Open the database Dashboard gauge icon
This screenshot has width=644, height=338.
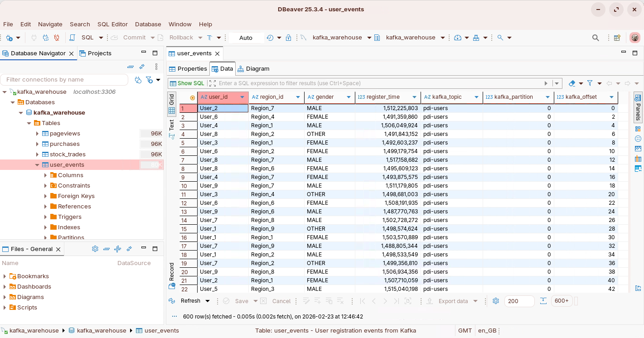tap(457, 38)
